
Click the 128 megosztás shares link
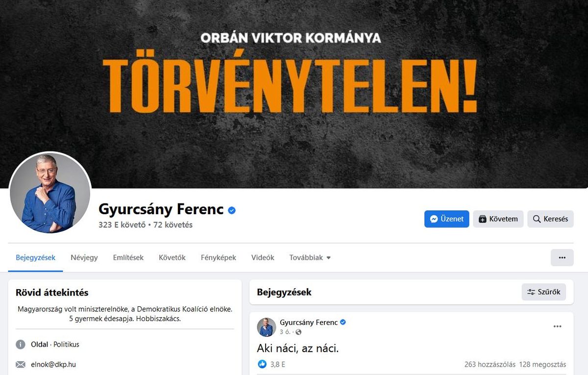click(543, 364)
